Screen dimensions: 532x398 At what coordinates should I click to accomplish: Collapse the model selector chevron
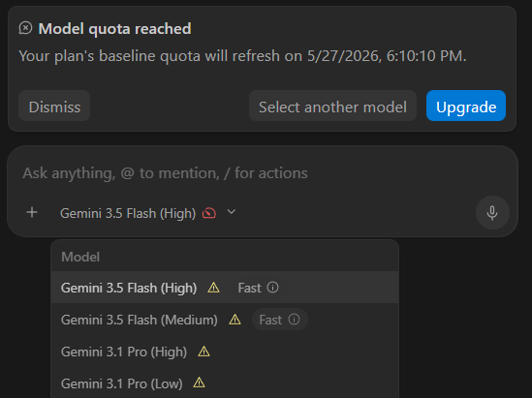pyautogui.click(x=232, y=212)
